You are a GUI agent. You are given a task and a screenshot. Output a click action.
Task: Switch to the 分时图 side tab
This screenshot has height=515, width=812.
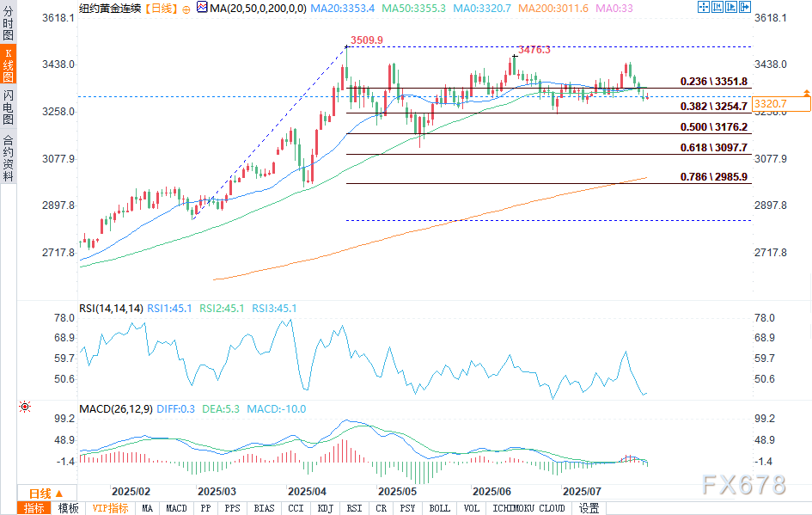tap(9, 22)
